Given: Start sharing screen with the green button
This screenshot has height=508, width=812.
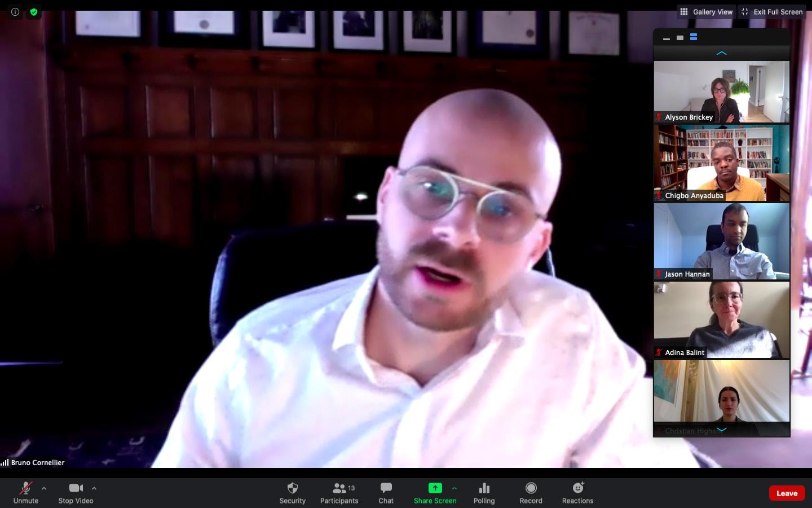Looking at the screenshot, I should tap(435, 493).
